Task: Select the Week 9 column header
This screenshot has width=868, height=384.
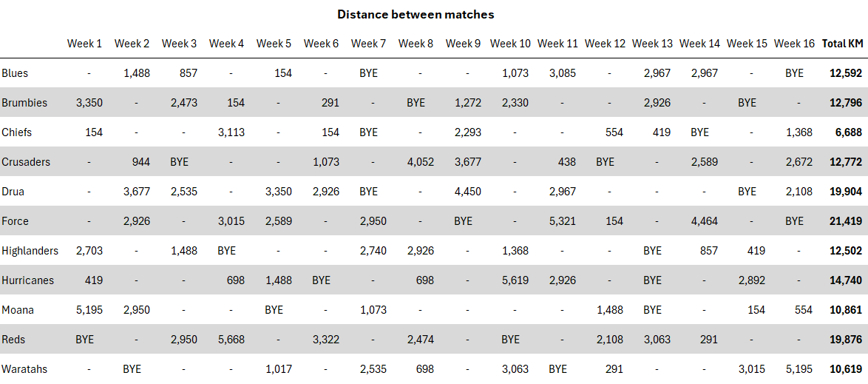Action: pyautogui.click(x=463, y=44)
